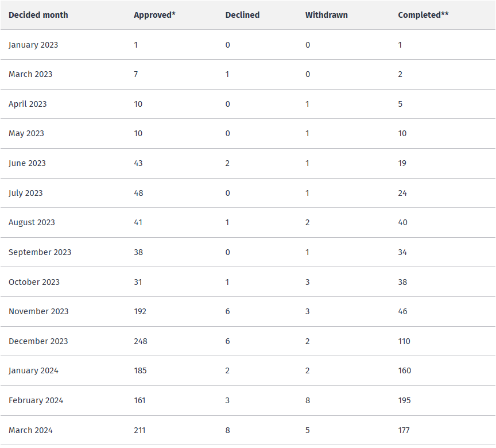Select the November 2023 approved value 192
496x448 pixels.
click(x=140, y=311)
